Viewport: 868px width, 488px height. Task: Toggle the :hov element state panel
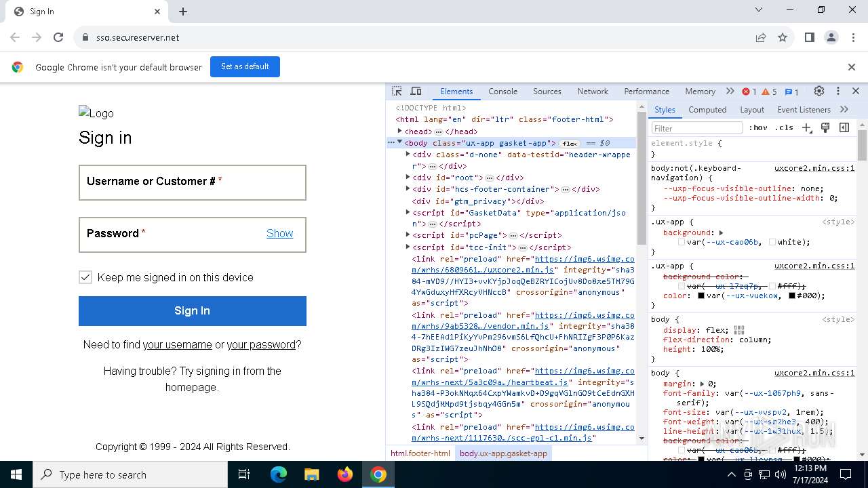(x=758, y=127)
